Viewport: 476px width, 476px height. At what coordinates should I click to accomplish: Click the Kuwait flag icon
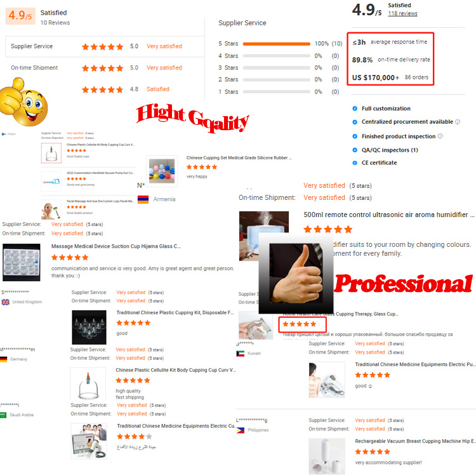click(x=241, y=354)
